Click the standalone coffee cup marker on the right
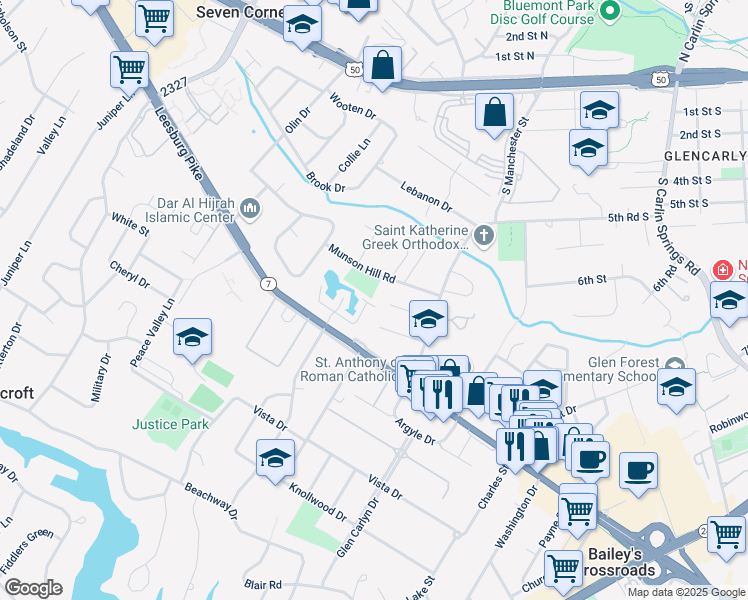 [x=638, y=472]
